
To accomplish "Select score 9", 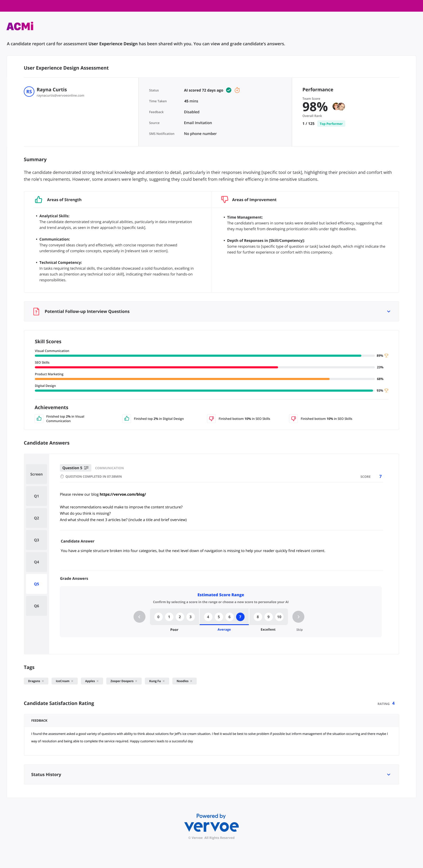I will point(269,617).
